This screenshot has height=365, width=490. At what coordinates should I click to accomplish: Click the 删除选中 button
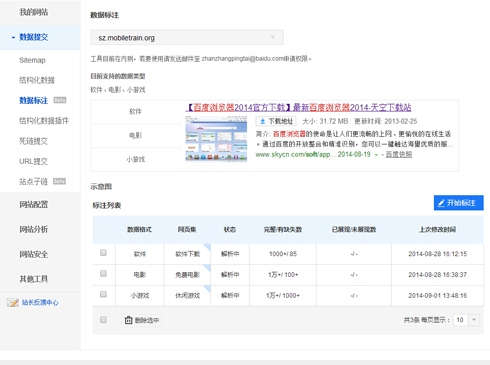pyautogui.click(x=142, y=320)
